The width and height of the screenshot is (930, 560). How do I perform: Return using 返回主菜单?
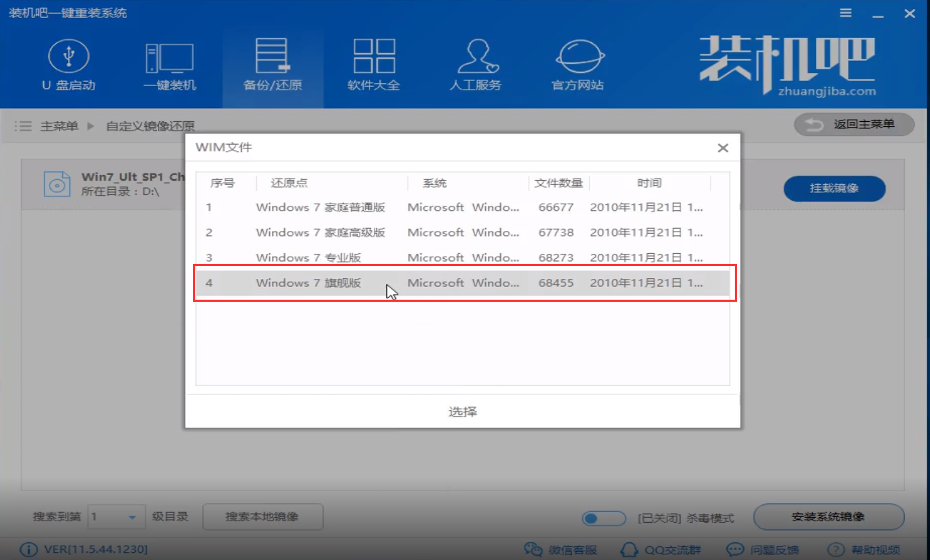[853, 124]
